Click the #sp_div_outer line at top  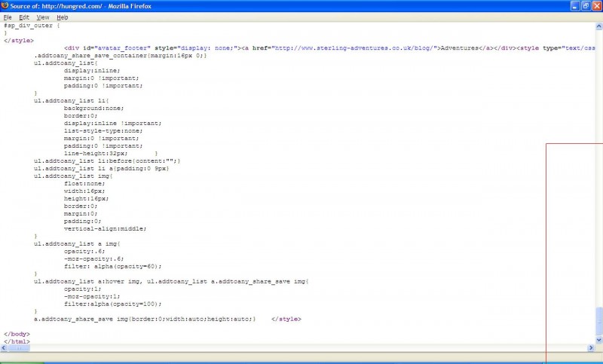click(31, 25)
